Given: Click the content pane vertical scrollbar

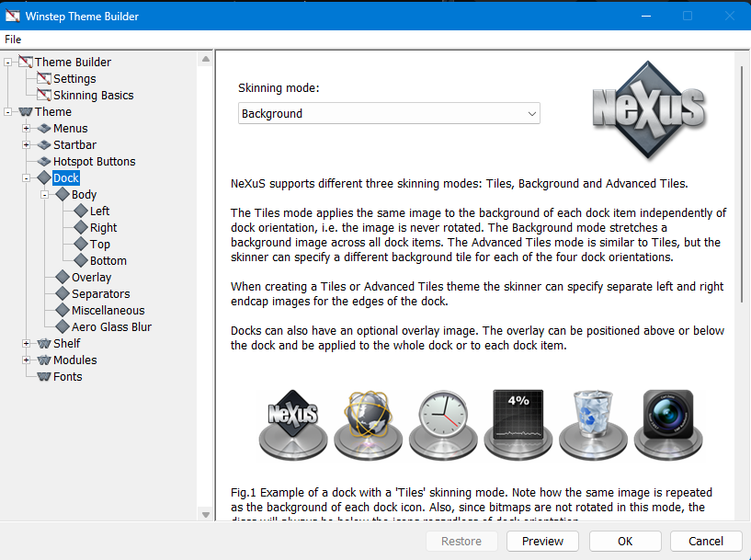Looking at the screenshot, I should [742, 184].
